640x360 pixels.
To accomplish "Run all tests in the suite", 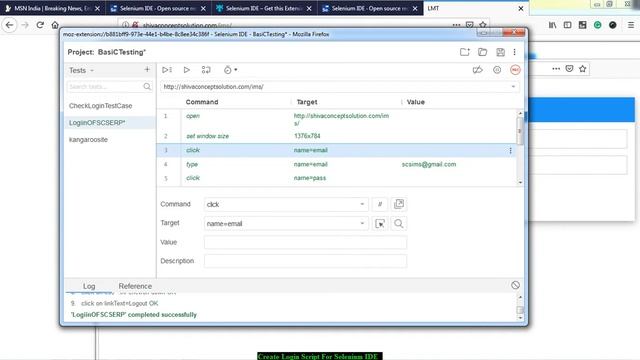I will pyautogui.click(x=167, y=70).
